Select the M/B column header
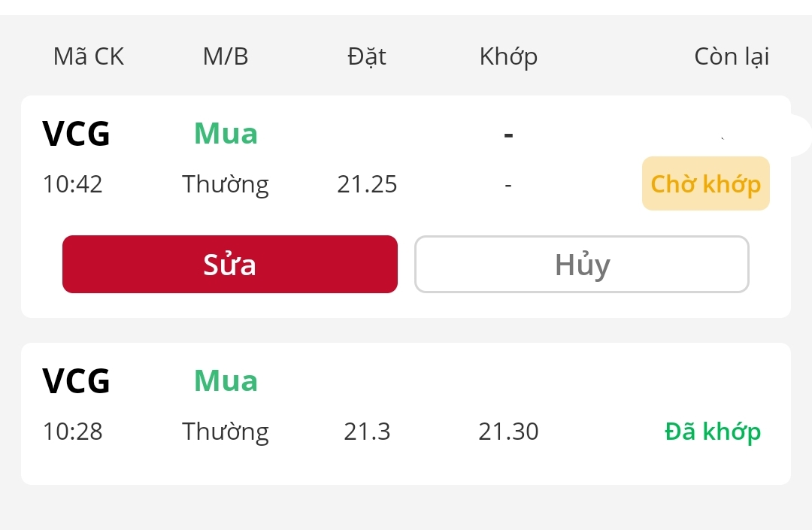 (x=226, y=56)
